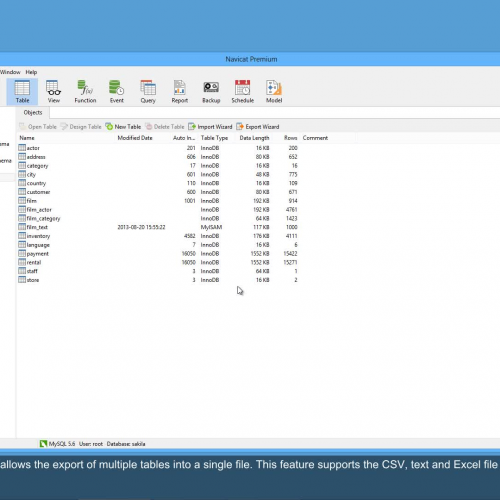Sort by Rows column header
Screen dimensions: 500x500
pos(290,138)
